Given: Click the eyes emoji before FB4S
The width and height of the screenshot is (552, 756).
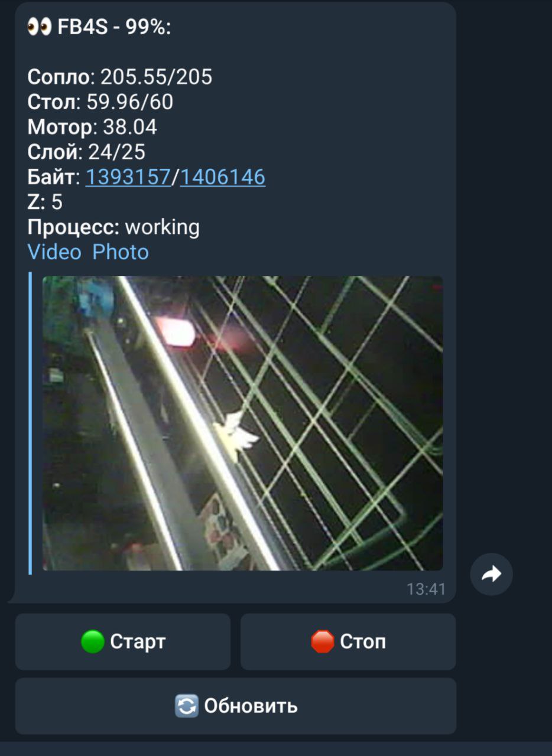Looking at the screenshot, I should [40, 27].
